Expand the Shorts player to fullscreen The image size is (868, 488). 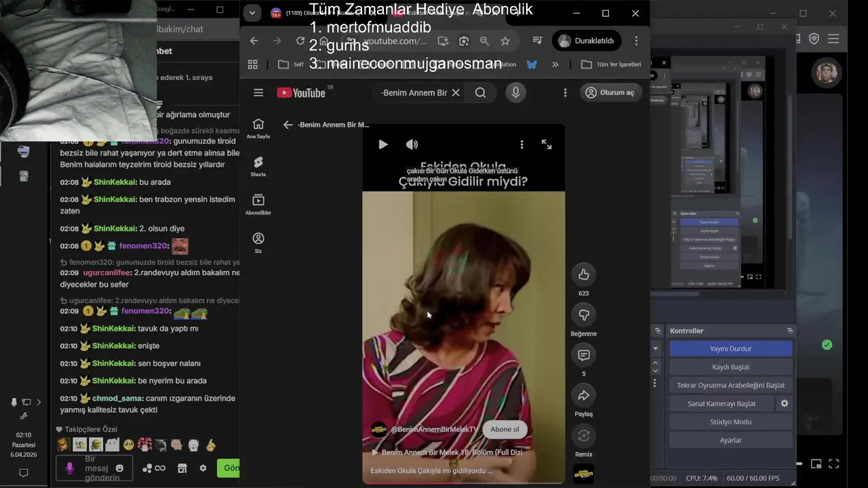click(547, 144)
